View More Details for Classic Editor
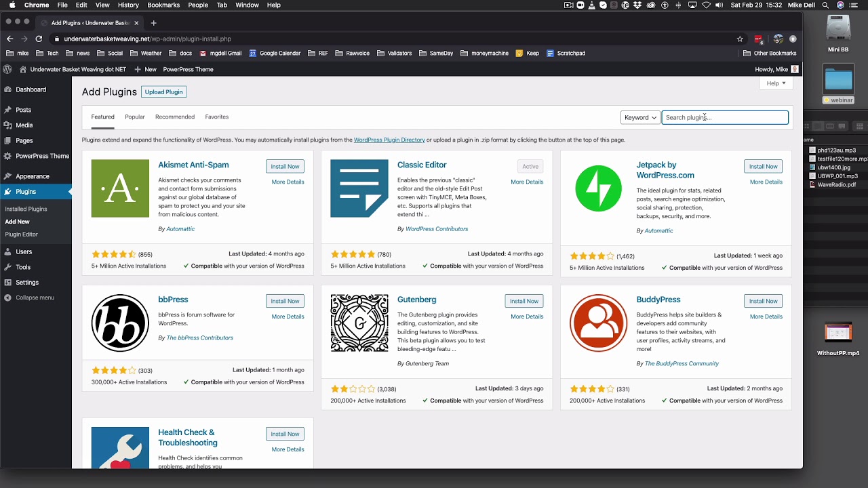This screenshot has width=868, height=488. [527, 182]
